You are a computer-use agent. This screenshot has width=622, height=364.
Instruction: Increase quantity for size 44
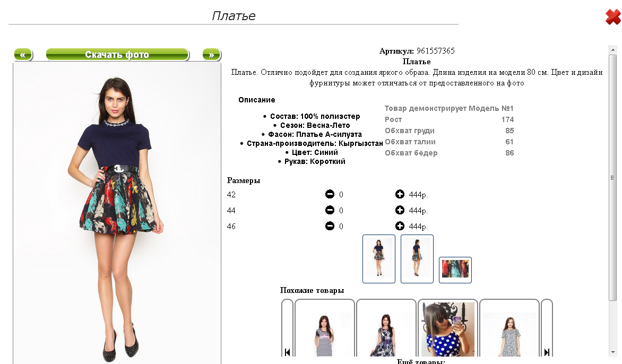click(x=400, y=210)
